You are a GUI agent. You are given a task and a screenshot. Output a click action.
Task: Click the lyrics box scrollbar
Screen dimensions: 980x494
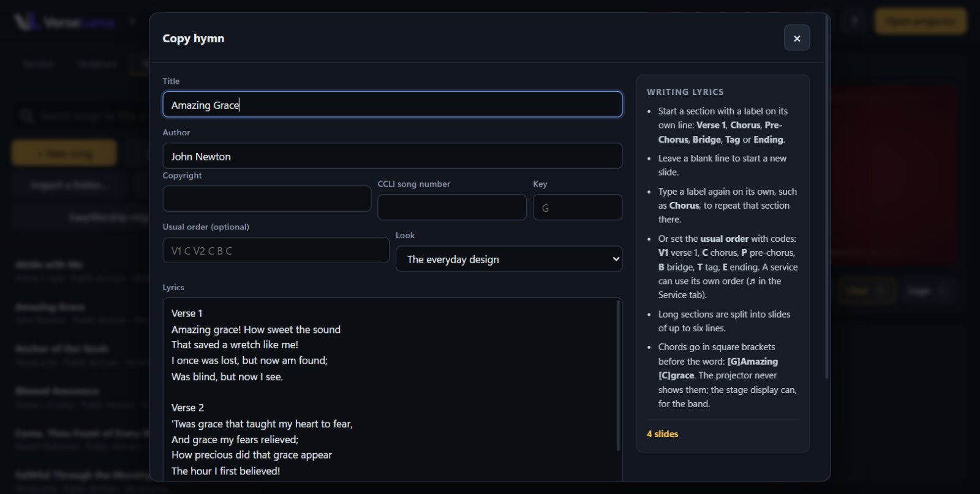click(618, 375)
